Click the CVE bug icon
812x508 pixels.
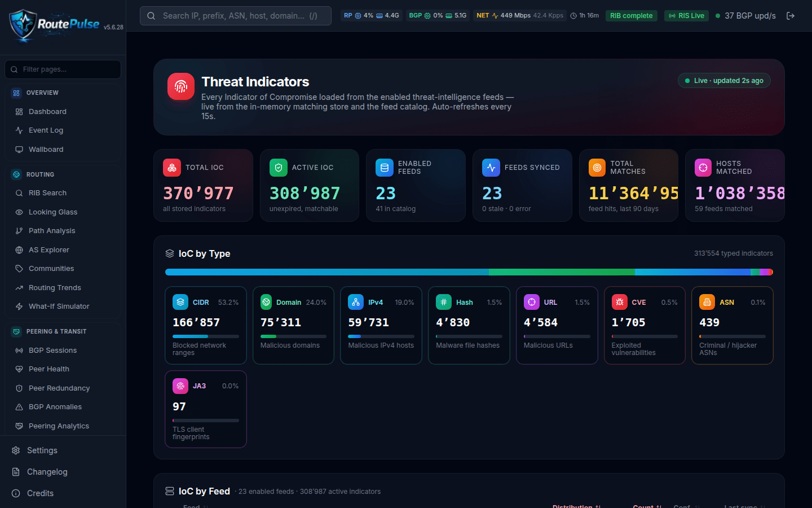click(x=620, y=302)
